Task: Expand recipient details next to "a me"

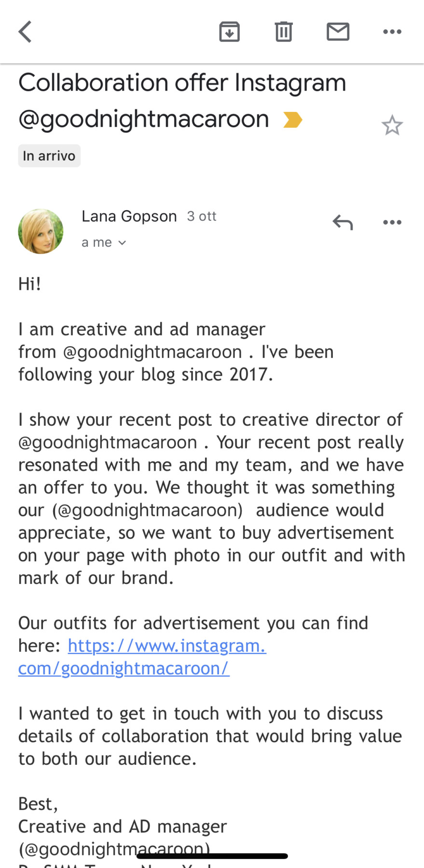Action: 122,243
